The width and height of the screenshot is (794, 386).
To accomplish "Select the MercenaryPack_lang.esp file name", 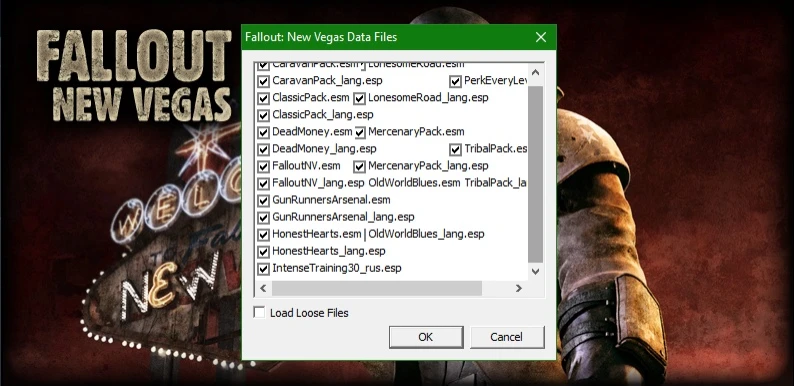I will click(428, 166).
